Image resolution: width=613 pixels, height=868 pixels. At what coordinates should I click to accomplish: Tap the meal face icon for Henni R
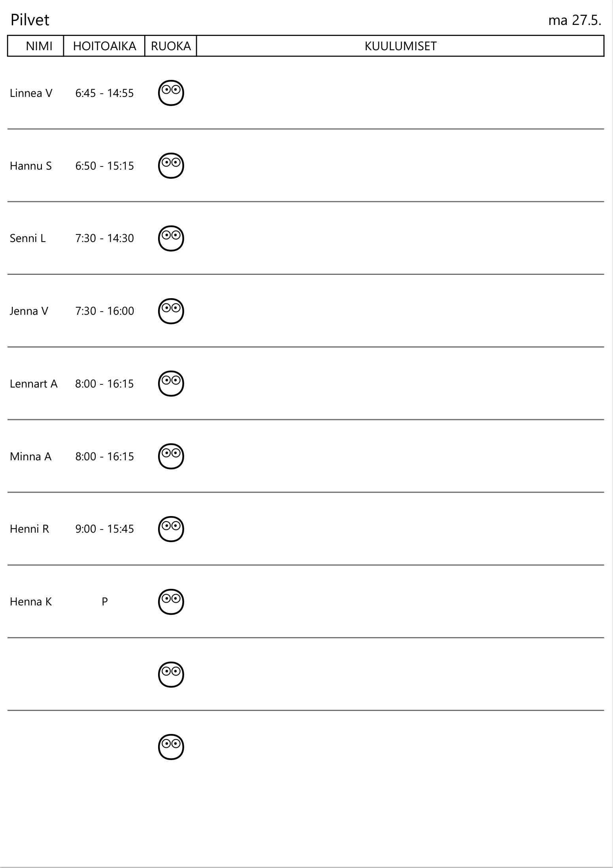point(171,529)
